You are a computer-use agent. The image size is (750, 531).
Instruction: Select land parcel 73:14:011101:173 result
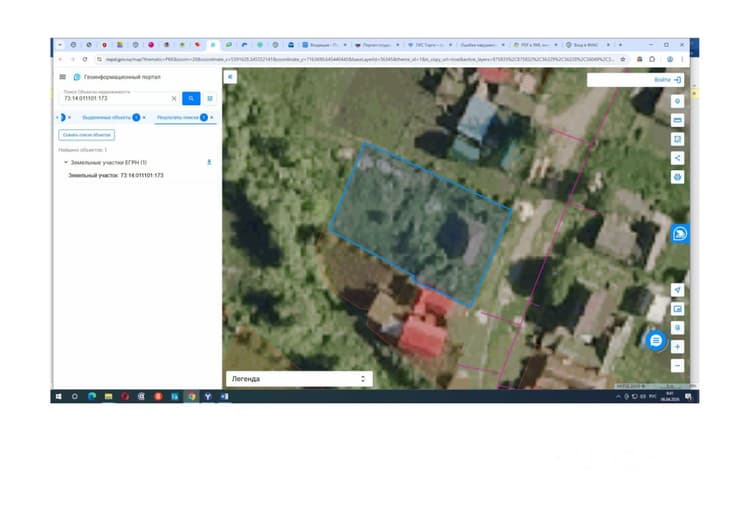click(116, 176)
